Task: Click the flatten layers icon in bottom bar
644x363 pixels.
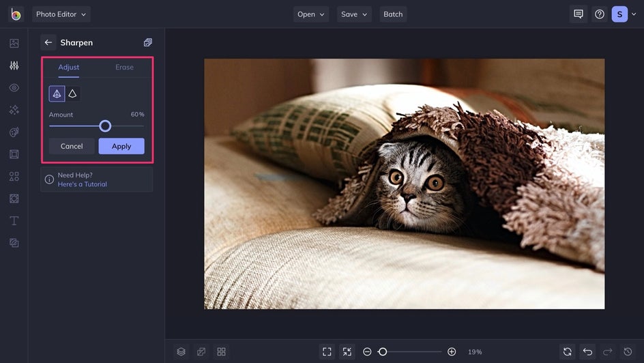Action: coord(201,352)
